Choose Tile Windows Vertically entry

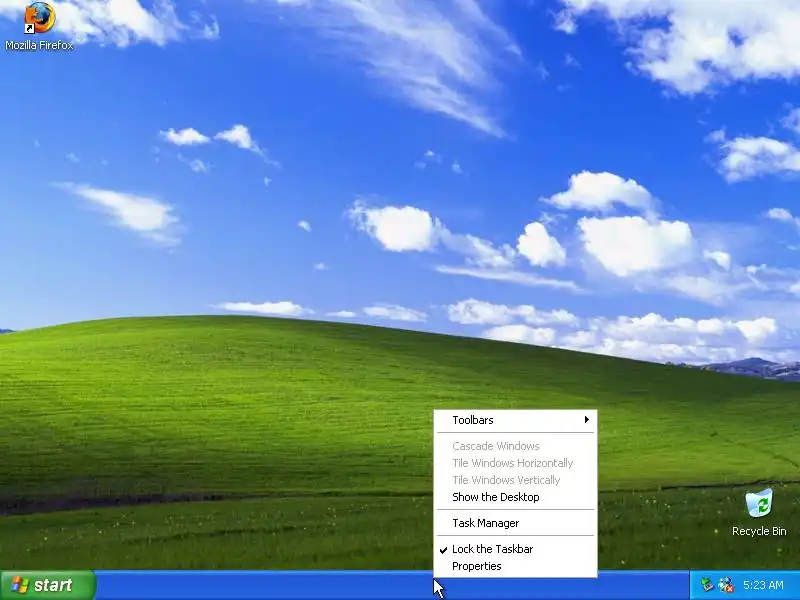[515, 480]
